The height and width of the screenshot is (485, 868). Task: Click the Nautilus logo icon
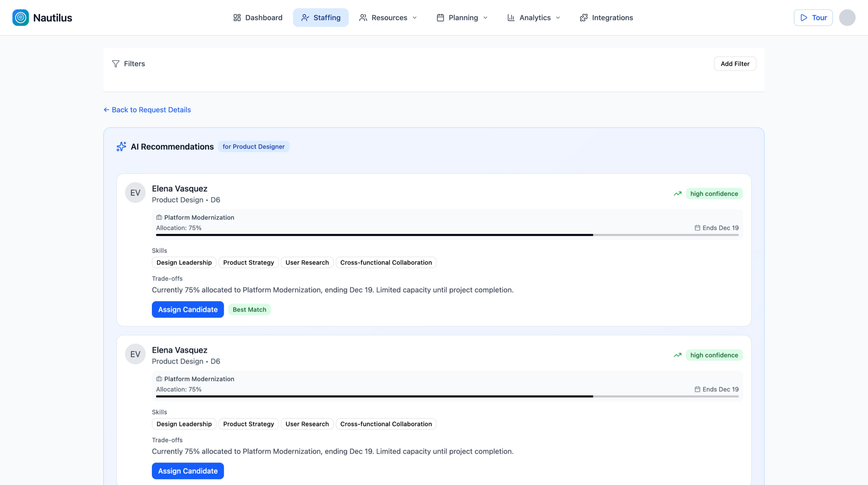[x=20, y=18]
